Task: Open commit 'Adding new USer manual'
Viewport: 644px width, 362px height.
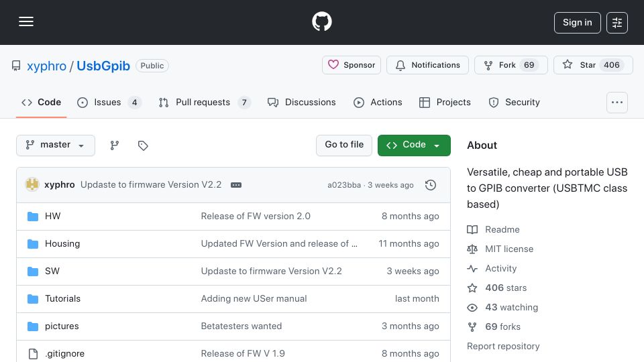Action: (x=254, y=299)
